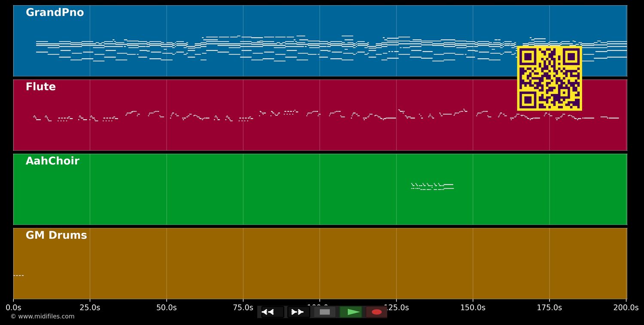Jump to the 50.0s timeline mark

[167, 307]
